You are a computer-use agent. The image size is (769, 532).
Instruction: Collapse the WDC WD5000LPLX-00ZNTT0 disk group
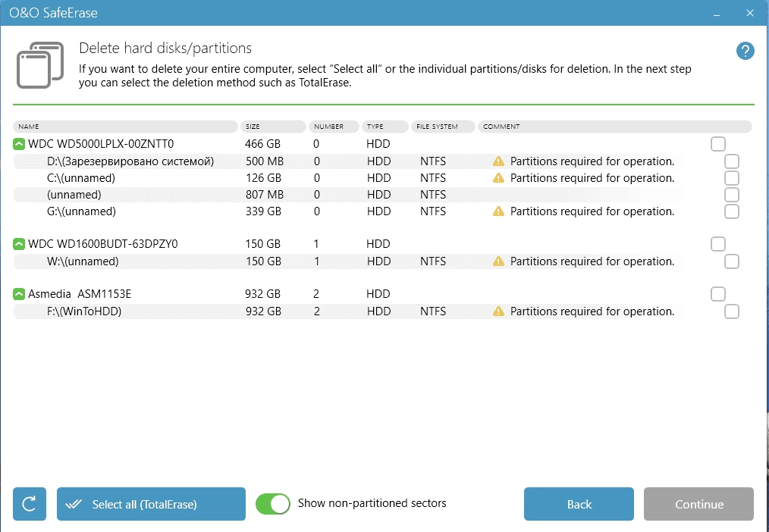click(19, 144)
